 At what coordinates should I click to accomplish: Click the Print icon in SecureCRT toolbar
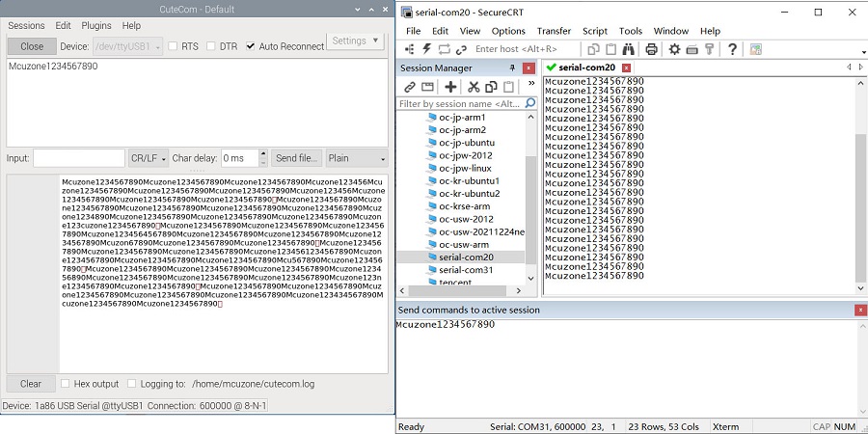652,49
